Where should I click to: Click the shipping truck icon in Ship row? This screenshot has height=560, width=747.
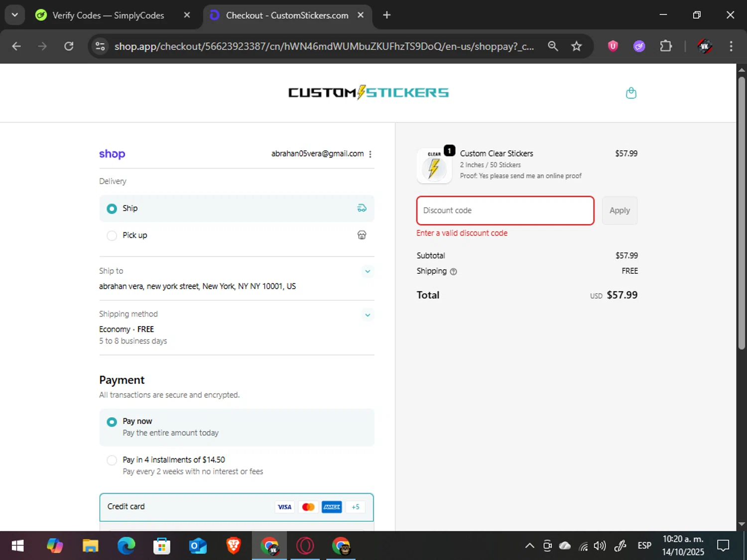click(362, 208)
